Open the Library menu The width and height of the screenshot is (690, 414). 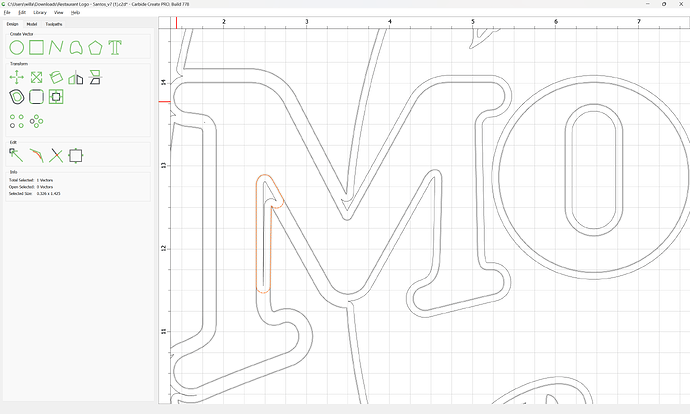click(x=40, y=13)
